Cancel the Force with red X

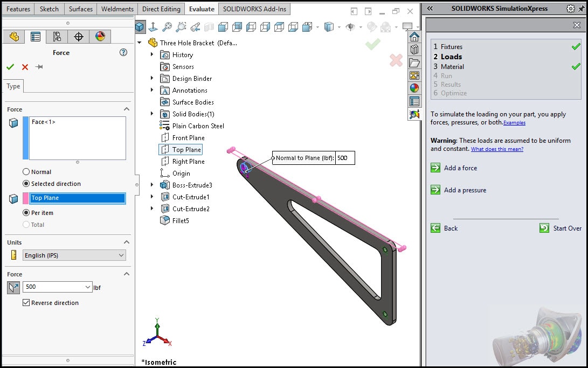[25, 67]
